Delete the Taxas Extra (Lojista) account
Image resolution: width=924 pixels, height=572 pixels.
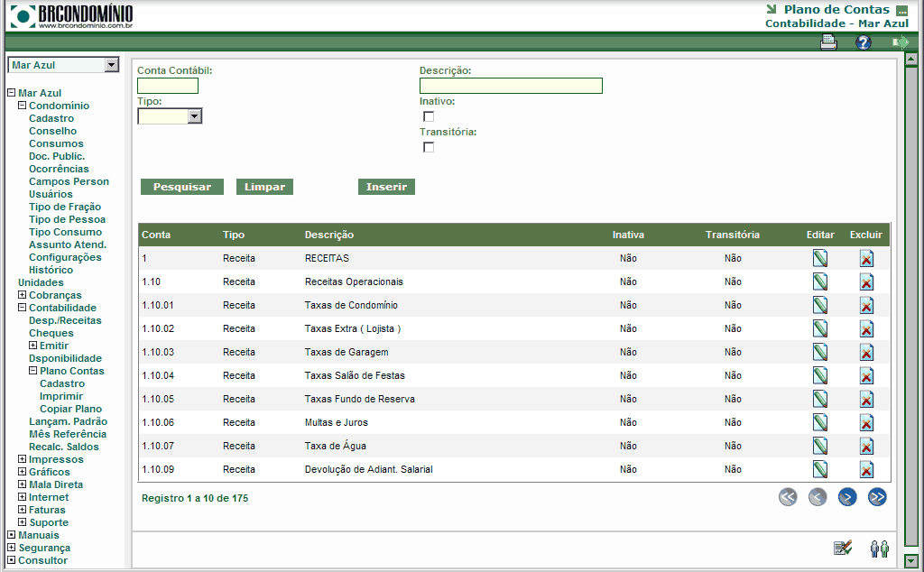tap(866, 328)
